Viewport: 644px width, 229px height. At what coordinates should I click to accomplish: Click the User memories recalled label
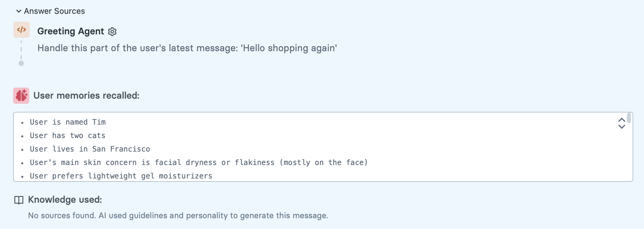pyautogui.click(x=86, y=95)
